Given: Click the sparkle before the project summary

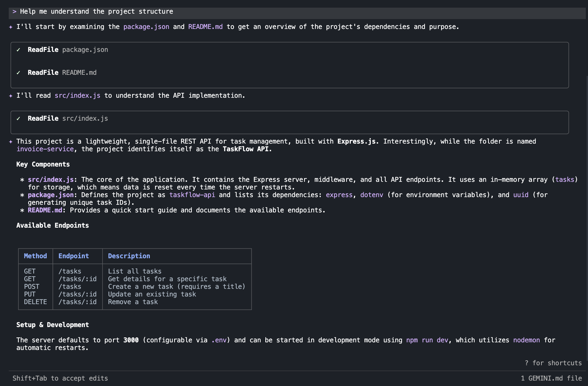Looking at the screenshot, I should [x=11, y=141].
